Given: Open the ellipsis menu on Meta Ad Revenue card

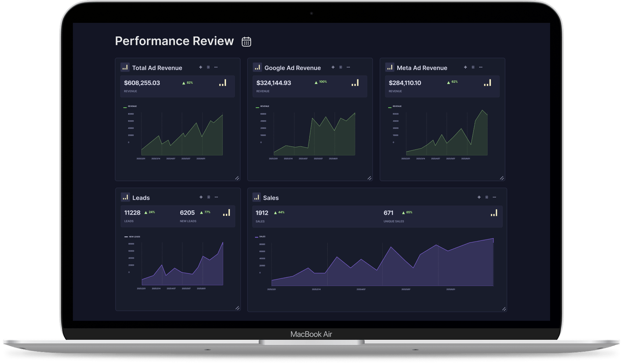Looking at the screenshot, I should pos(481,67).
